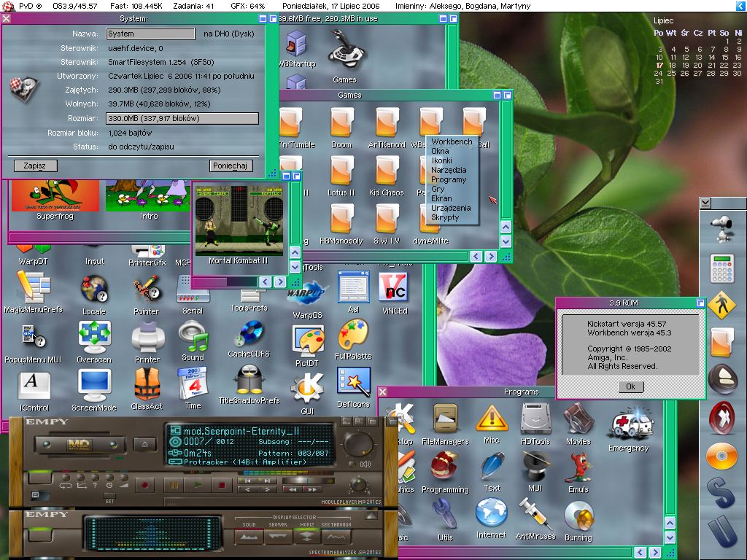The height and width of the screenshot is (560, 747).
Task: Open the DefIcons preferences icon
Action: (x=354, y=382)
